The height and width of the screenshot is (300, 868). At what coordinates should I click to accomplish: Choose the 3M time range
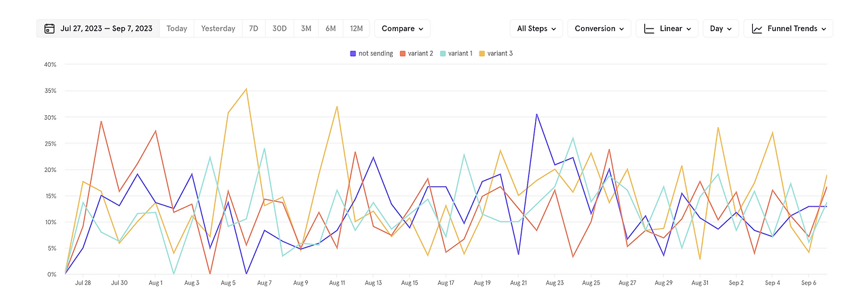(x=307, y=28)
